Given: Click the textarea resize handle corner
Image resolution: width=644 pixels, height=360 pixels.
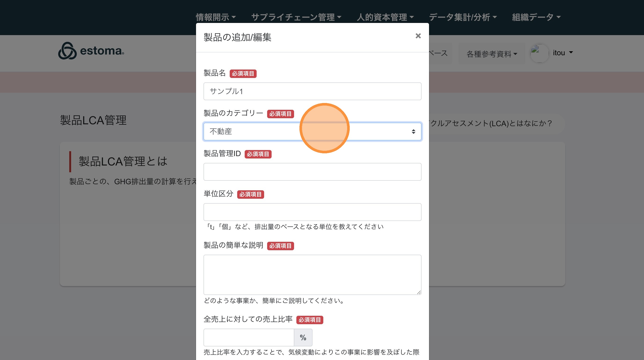Looking at the screenshot, I should point(419,292).
